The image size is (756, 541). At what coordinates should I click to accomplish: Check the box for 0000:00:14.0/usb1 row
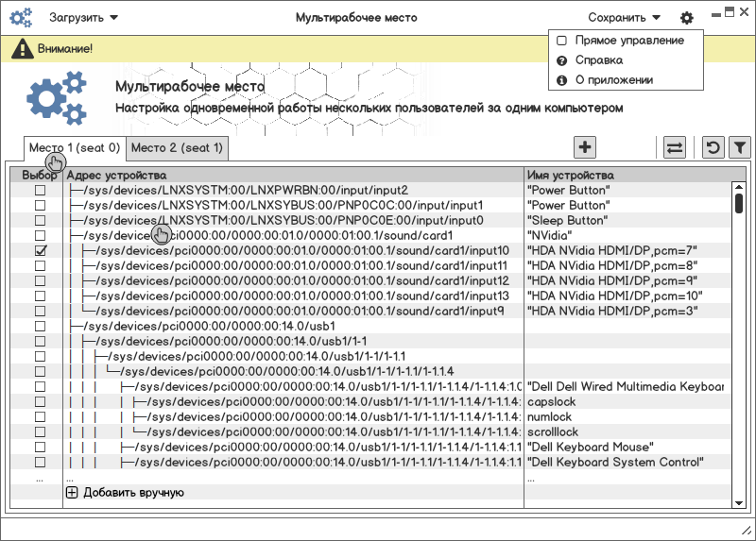(x=40, y=326)
